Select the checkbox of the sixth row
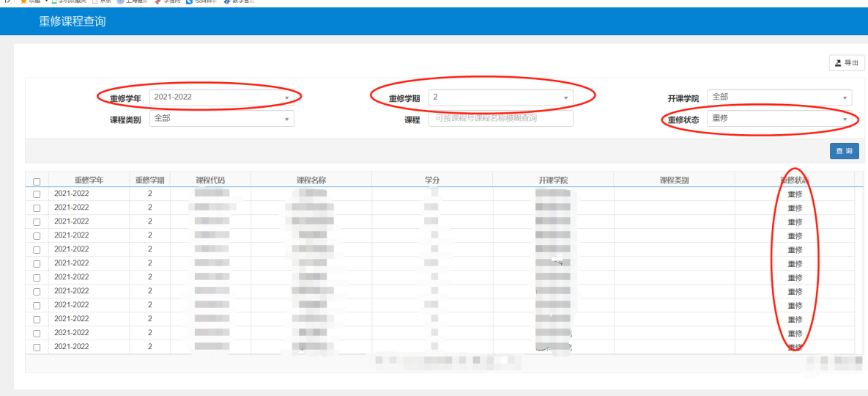 pyautogui.click(x=37, y=264)
